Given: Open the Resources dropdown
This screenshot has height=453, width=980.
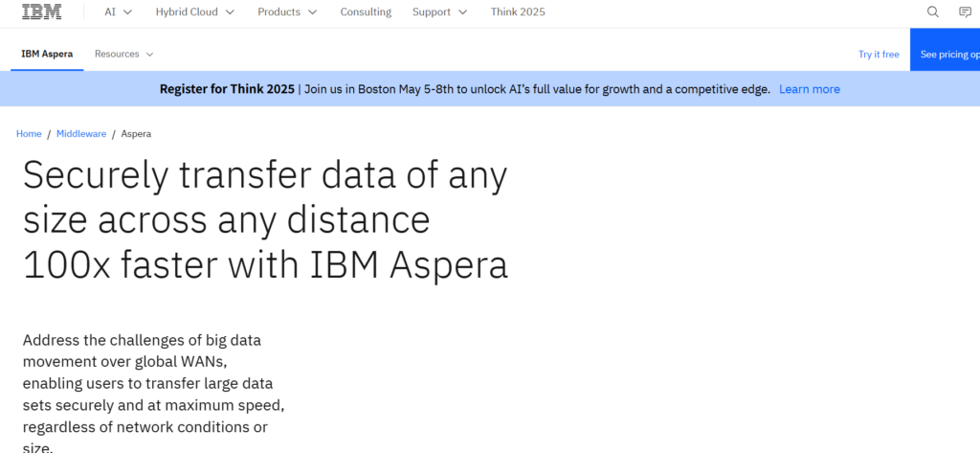Looking at the screenshot, I should pyautogui.click(x=123, y=55).
